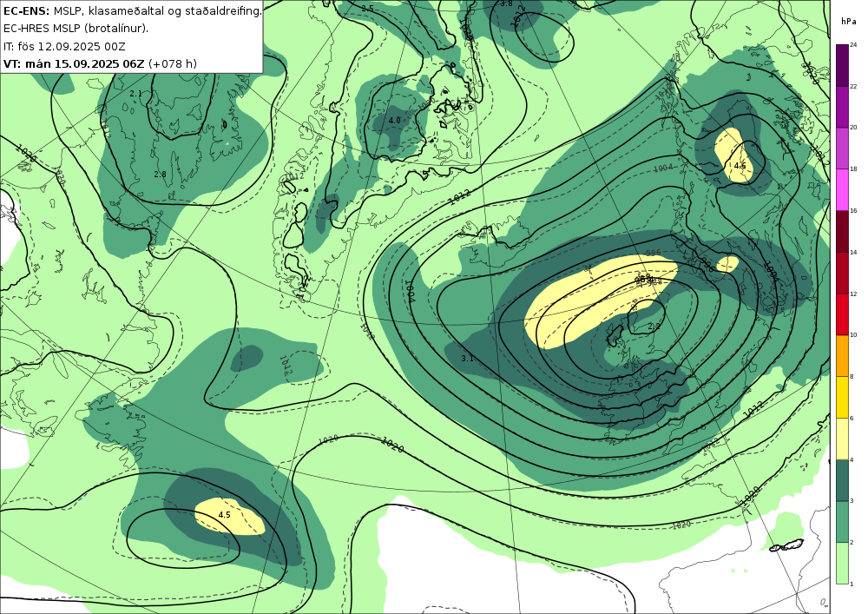The height and width of the screenshot is (614, 868).
Task: Click the '24' tick label on the color scale
Action: coord(853,44)
